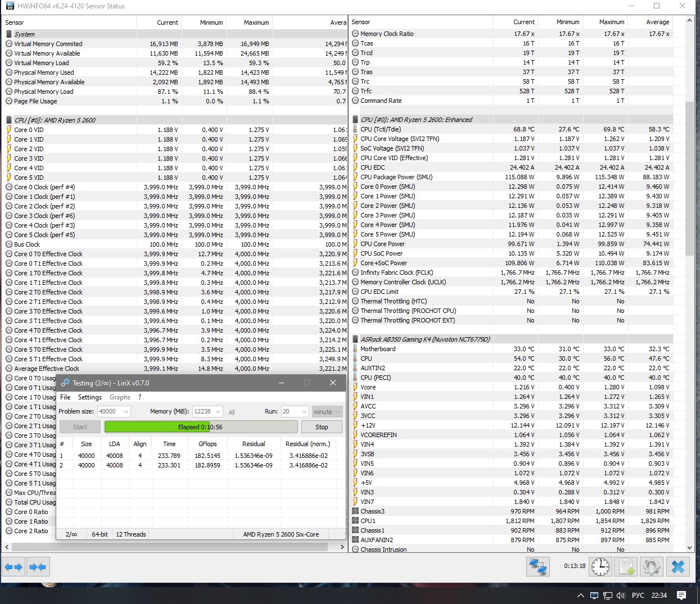This screenshot has height=604, width=700.
Task: Open HWiNFO sensor settings gear icon
Action: click(x=651, y=566)
